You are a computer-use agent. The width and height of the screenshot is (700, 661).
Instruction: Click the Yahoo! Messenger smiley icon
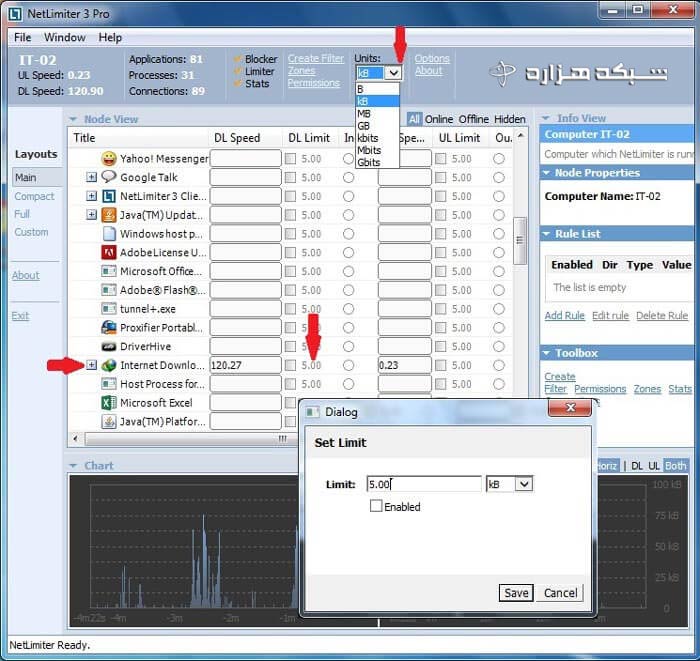(108, 158)
